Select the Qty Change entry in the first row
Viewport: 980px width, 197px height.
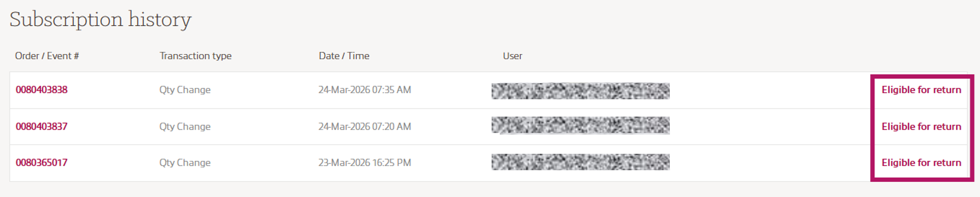(x=185, y=90)
